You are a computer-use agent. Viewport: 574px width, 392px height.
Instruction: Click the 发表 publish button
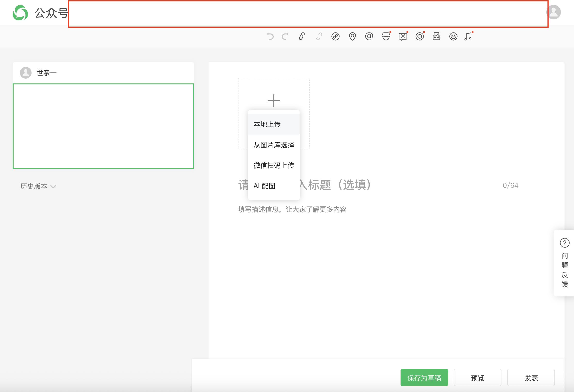pyautogui.click(x=531, y=378)
